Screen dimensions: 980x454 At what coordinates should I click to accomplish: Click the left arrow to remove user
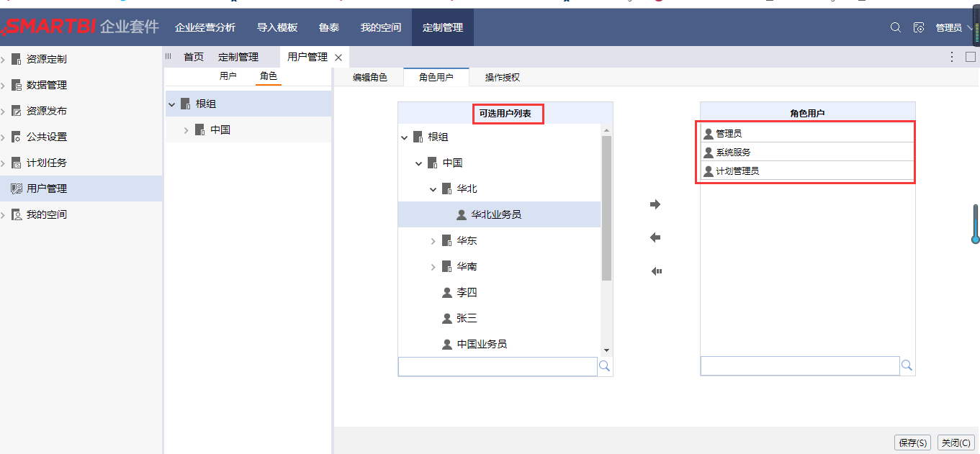[x=655, y=238]
